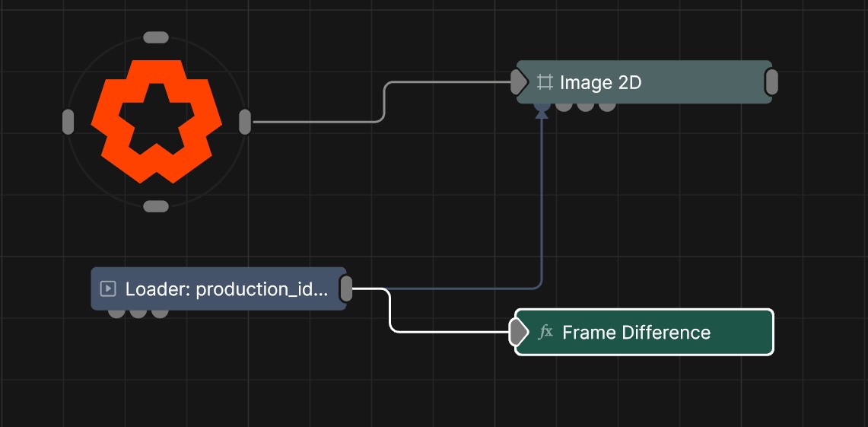
Task: Click the frame icon on Image 2D node
Action: pos(544,81)
